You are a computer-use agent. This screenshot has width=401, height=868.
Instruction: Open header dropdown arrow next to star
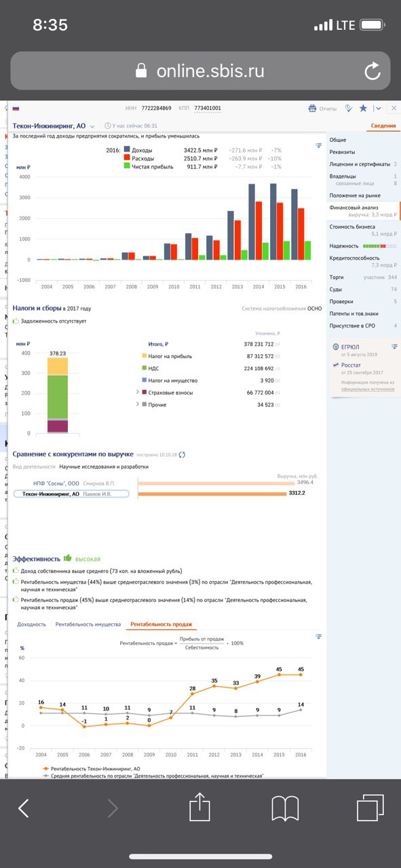tap(377, 108)
